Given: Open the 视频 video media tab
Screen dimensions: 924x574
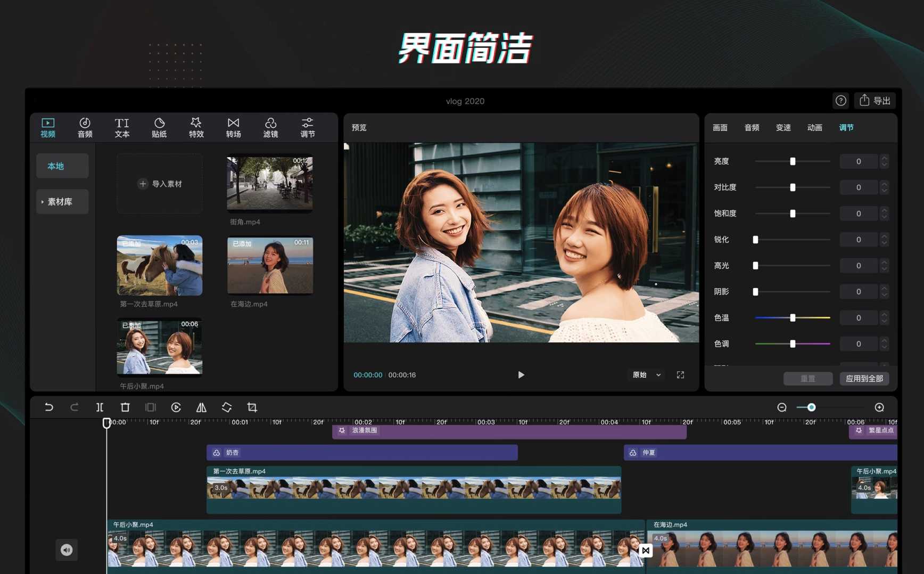Looking at the screenshot, I should click(x=48, y=128).
